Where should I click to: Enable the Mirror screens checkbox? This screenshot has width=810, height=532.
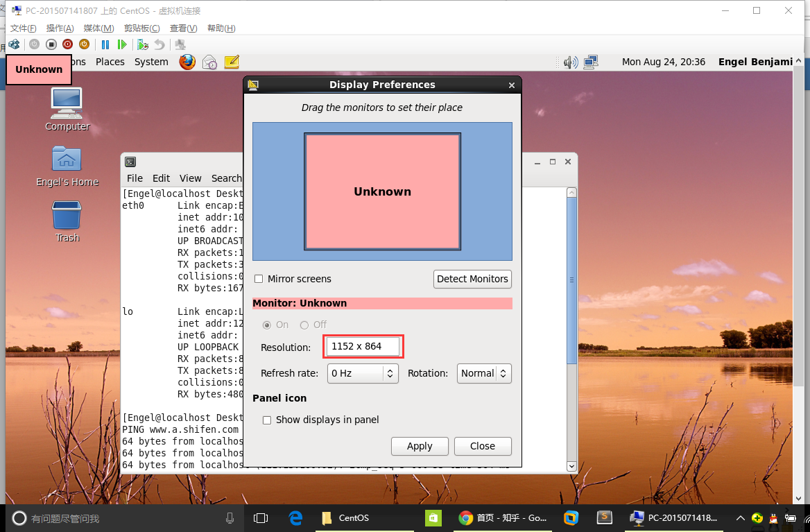pos(259,279)
